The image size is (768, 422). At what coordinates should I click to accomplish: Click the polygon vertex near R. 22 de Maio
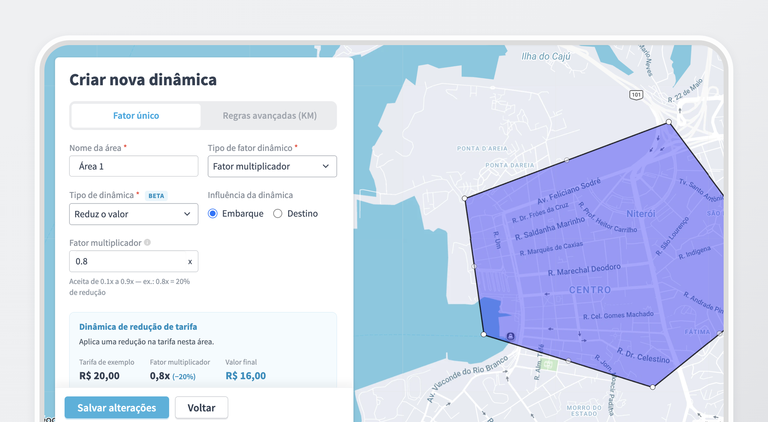[x=669, y=122]
